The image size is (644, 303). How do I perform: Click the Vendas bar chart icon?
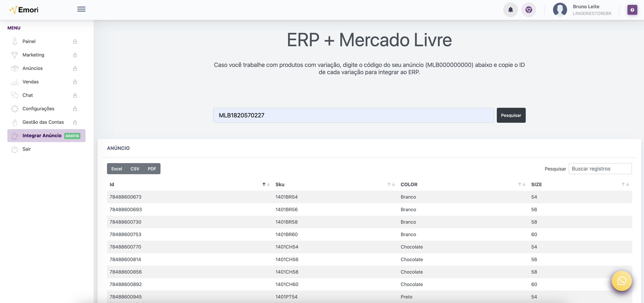pos(15,82)
